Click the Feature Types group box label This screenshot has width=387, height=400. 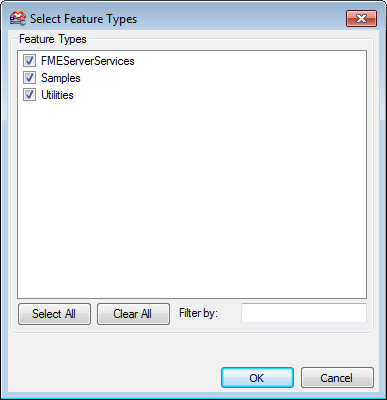point(53,39)
